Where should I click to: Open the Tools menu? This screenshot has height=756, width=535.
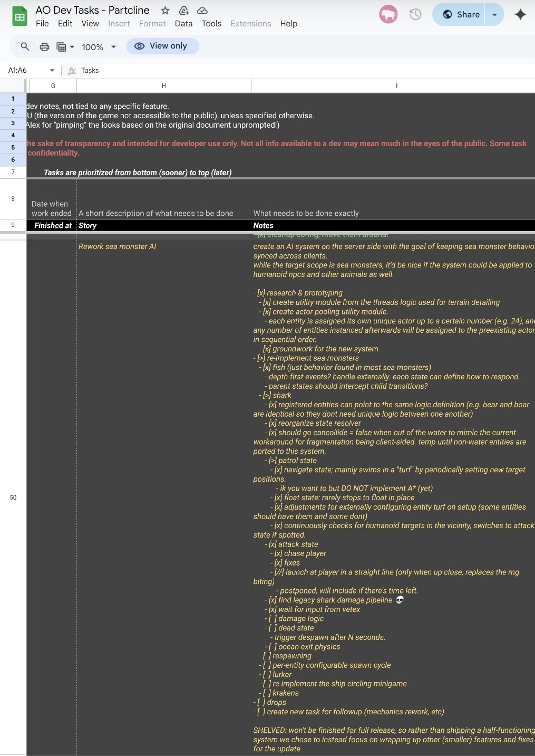coord(211,24)
